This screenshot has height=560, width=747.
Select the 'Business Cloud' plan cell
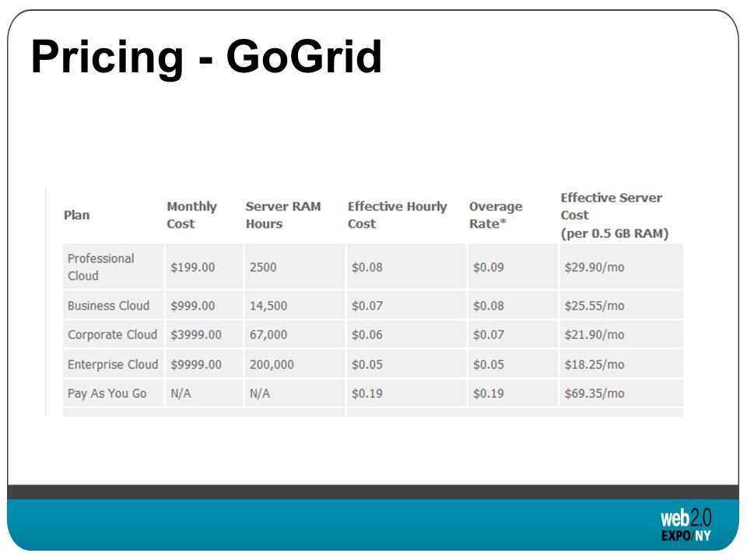(114, 305)
